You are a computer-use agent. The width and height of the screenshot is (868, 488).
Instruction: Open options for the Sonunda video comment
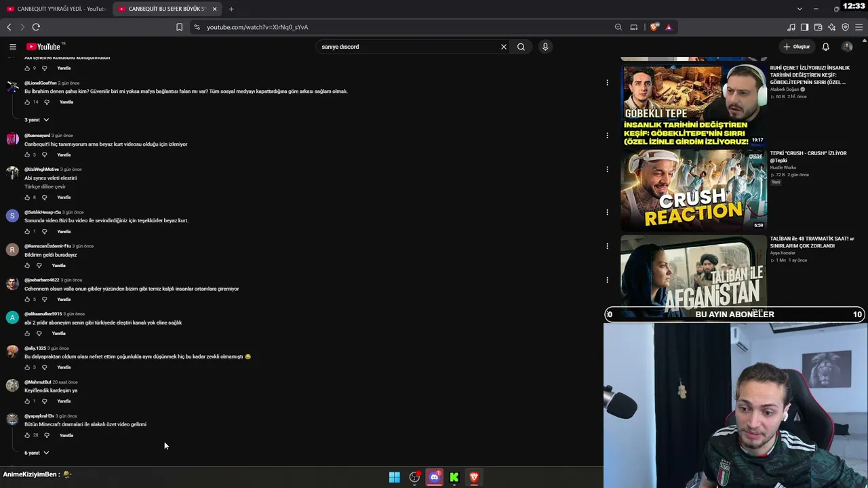tap(607, 212)
